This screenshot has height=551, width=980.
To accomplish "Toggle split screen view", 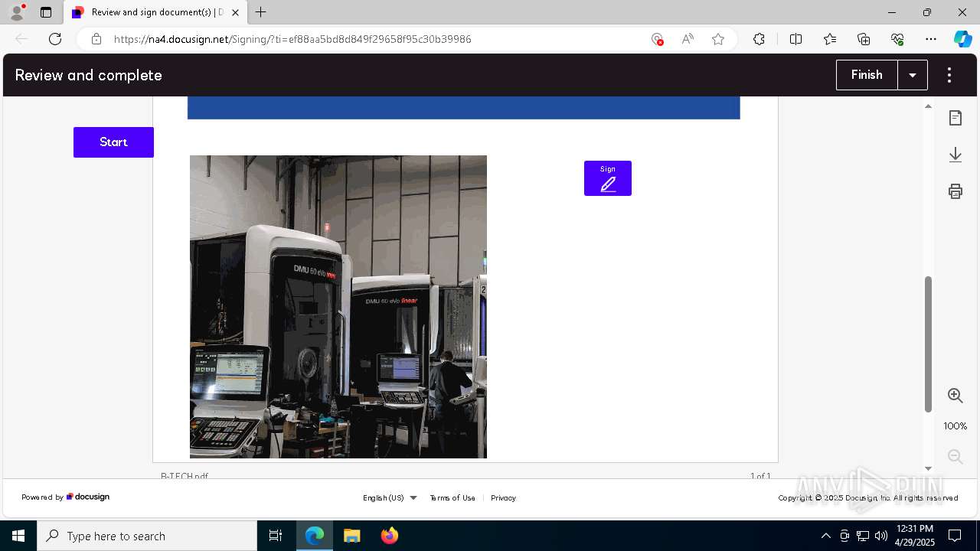I will coord(795,39).
